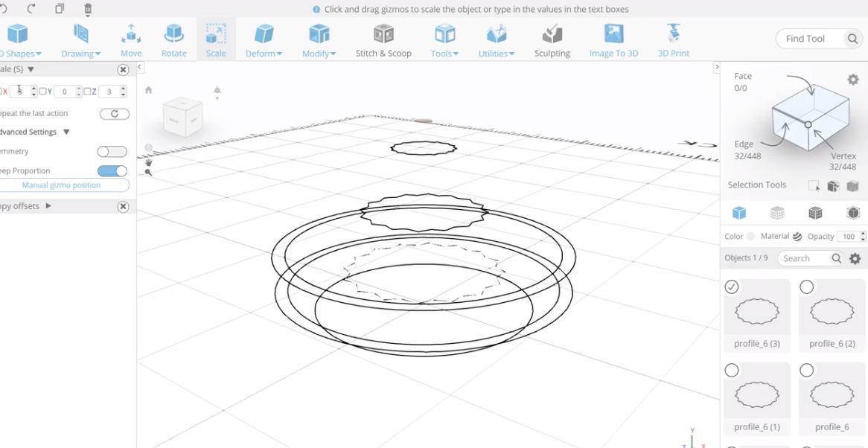
Task: Select the profile_6 object checkbox
Action: (x=806, y=370)
